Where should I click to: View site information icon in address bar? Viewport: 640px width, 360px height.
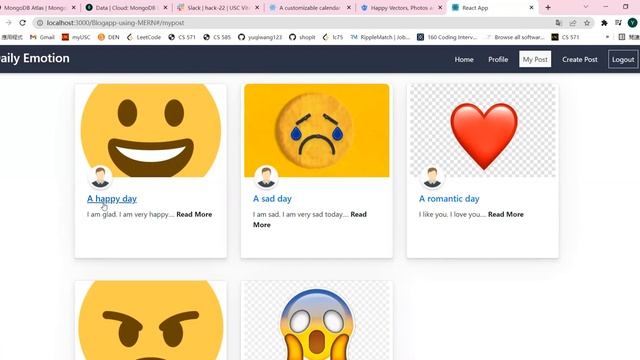click(x=40, y=23)
